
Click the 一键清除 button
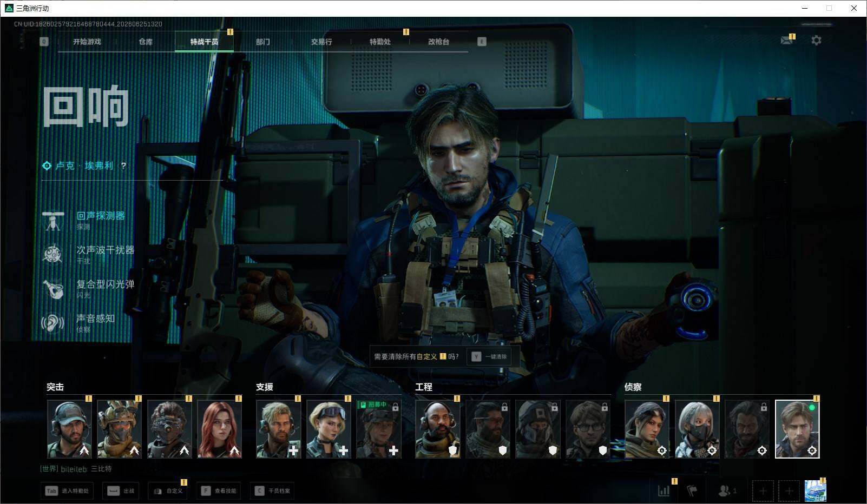[x=489, y=356]
